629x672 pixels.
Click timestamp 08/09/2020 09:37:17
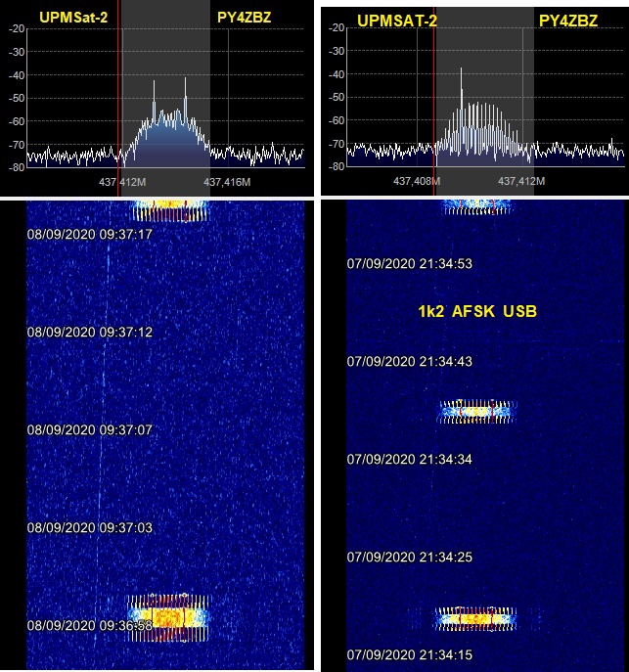pos(90,235)
